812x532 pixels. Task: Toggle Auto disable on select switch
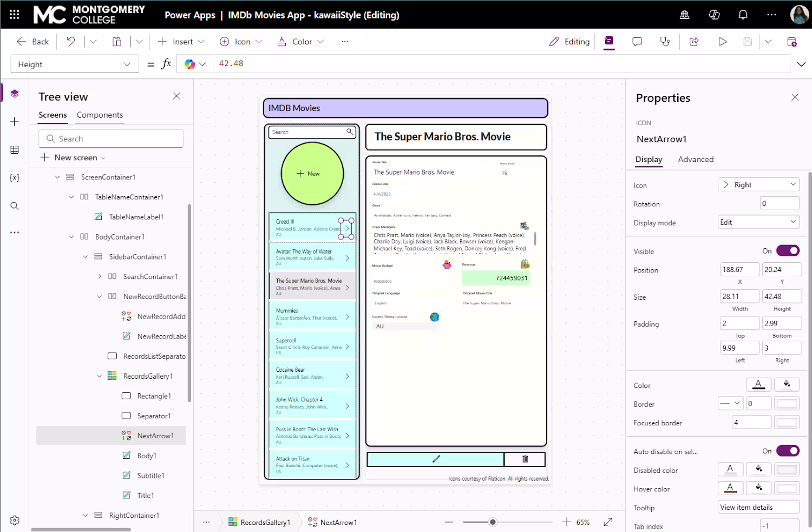788,451
